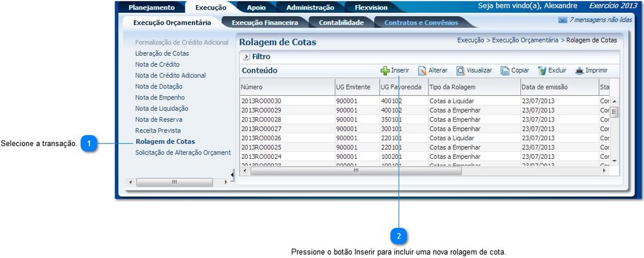644x258 pixels.
Task: Click the Alterar edit icon
Action: click(x=422, y=71)
